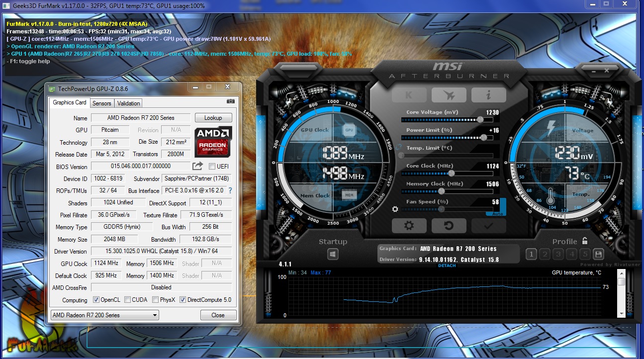This screenshot has height=359, width=644.
Task: Select profile slot 1 in Afterburner
Action: (x=531, y=254)
